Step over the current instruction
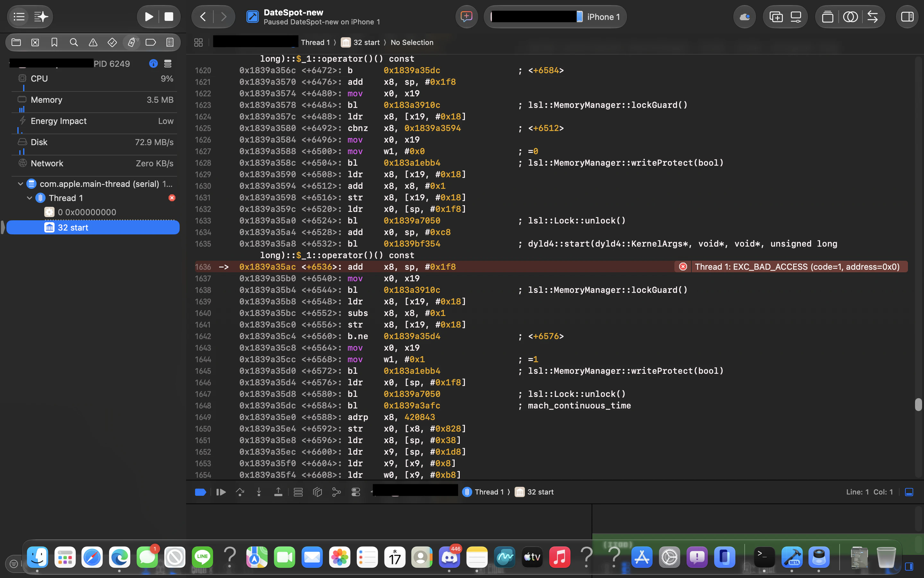 pyautogui.click(x=240, y=492)
